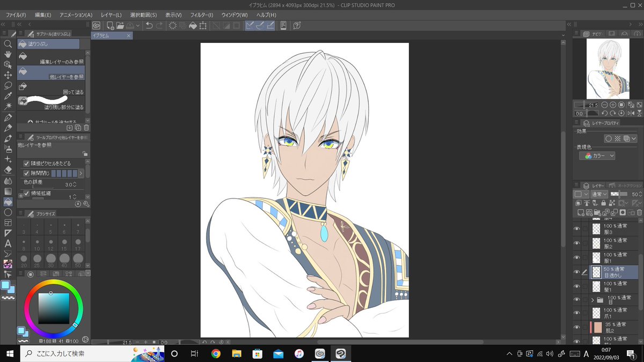This screenshot has height=362, width=644.
Task: Hide the 服2 layer
Action: point(577,243)
